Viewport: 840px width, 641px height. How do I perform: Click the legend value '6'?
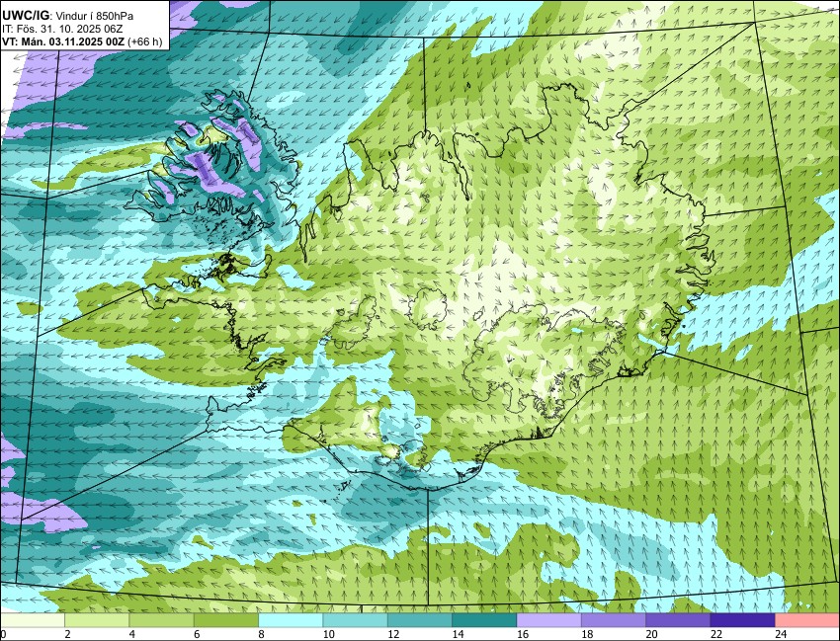click(x=197, y=634)
